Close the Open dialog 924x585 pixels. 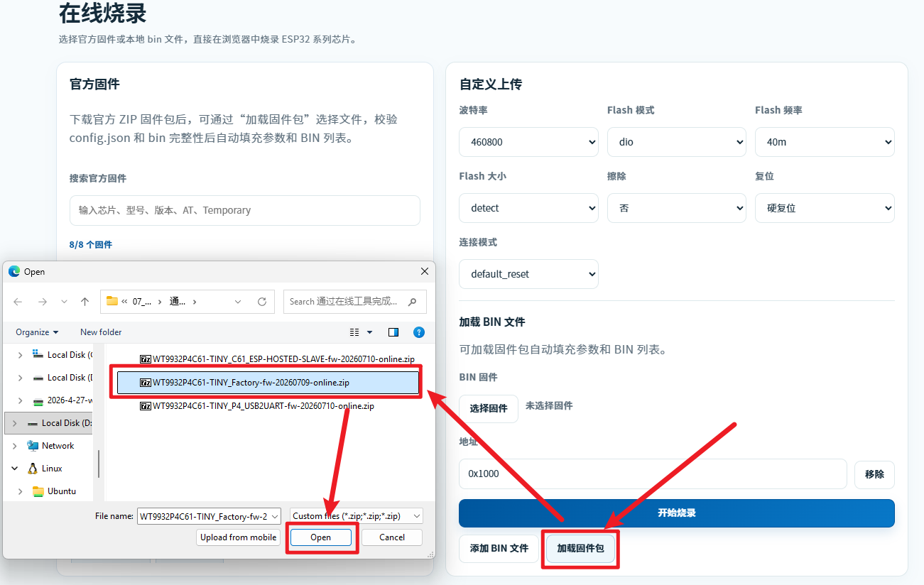tap(425, 271)
